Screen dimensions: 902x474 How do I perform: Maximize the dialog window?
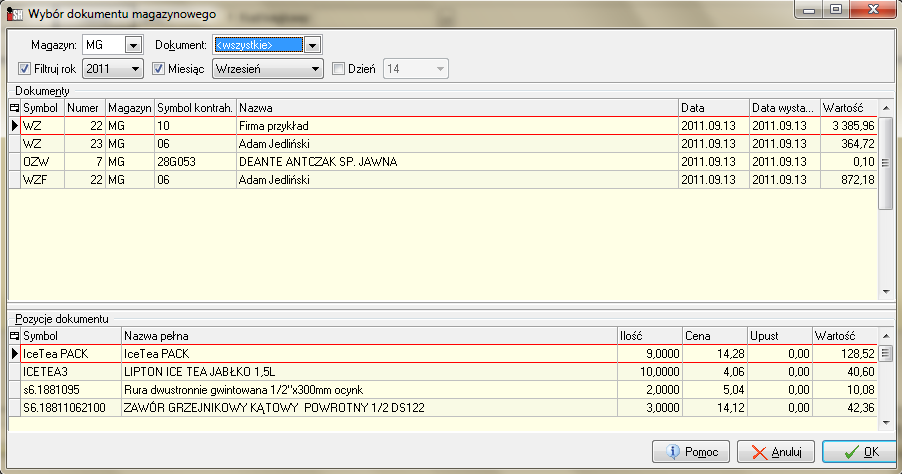click(836, 9)
